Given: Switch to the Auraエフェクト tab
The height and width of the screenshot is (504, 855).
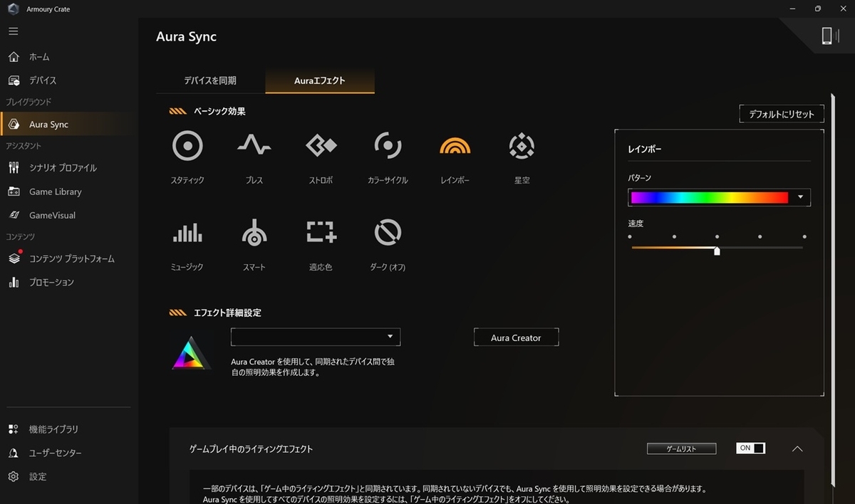Looking at the screenshot, I should tap(320, 81).
